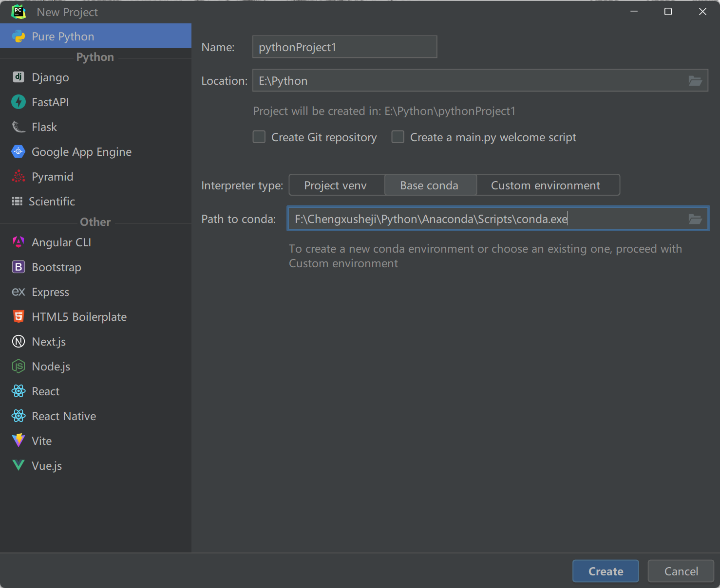Image resolution: width=720 pixels, height=588 pixels.
Task: Choose Vue.js project type
Action: coord(95,465)
